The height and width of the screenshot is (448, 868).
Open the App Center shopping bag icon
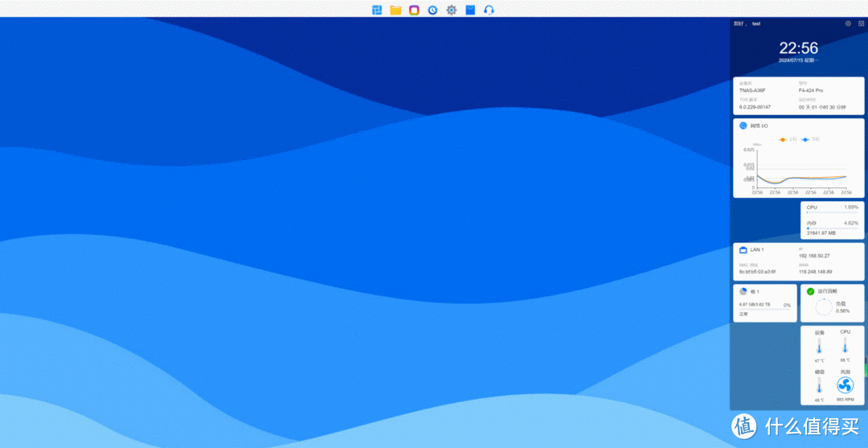pos(470,10)
